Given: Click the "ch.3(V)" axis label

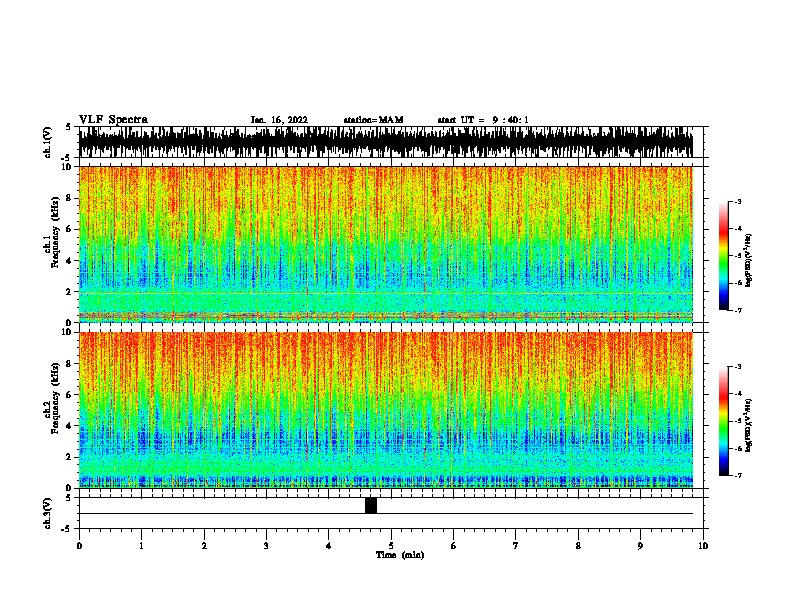Looking at the screenshot, I should 47,513.
